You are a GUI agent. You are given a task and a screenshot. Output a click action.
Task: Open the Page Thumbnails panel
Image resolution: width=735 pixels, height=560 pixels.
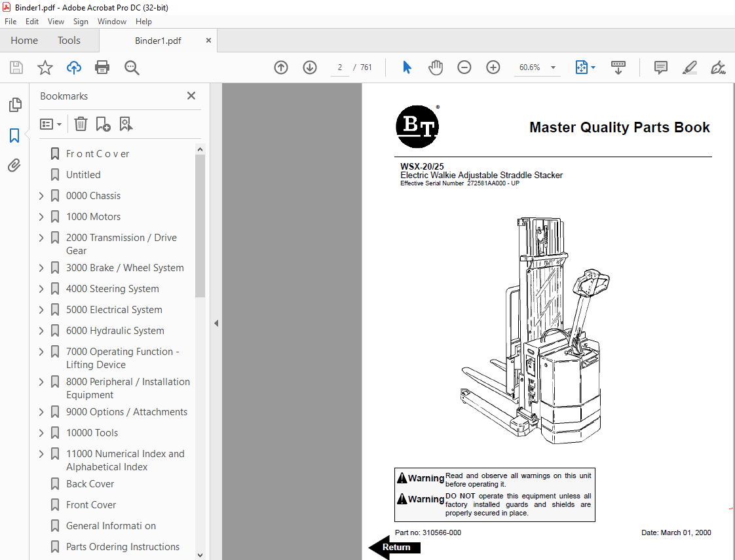click(x=15, y=105)
